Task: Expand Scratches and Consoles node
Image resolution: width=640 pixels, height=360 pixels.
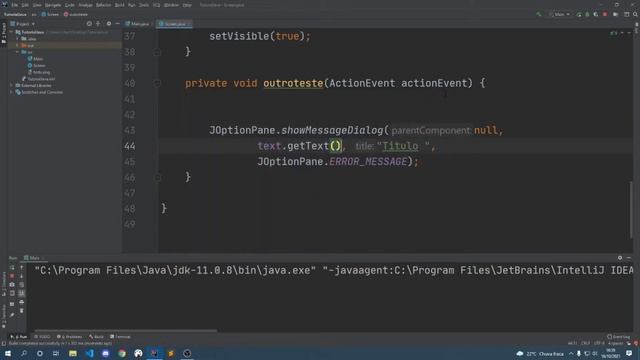Action: coord(11,92)
